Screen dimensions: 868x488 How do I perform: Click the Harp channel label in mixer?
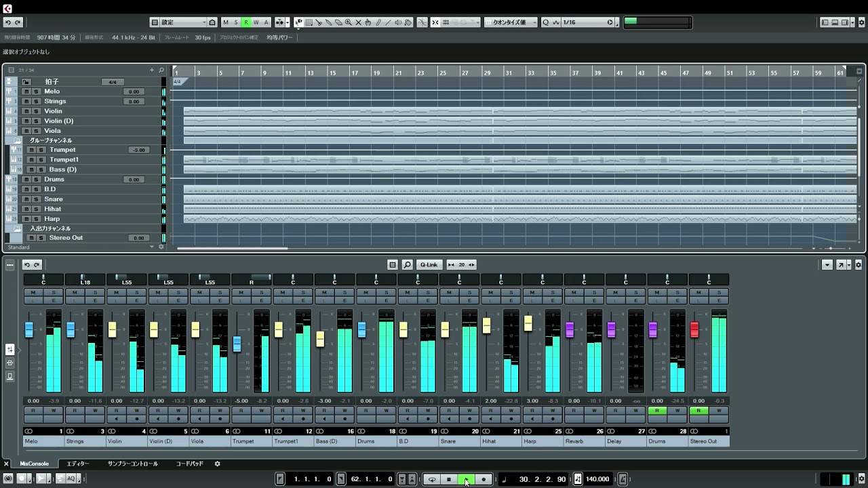coord(542,441)
